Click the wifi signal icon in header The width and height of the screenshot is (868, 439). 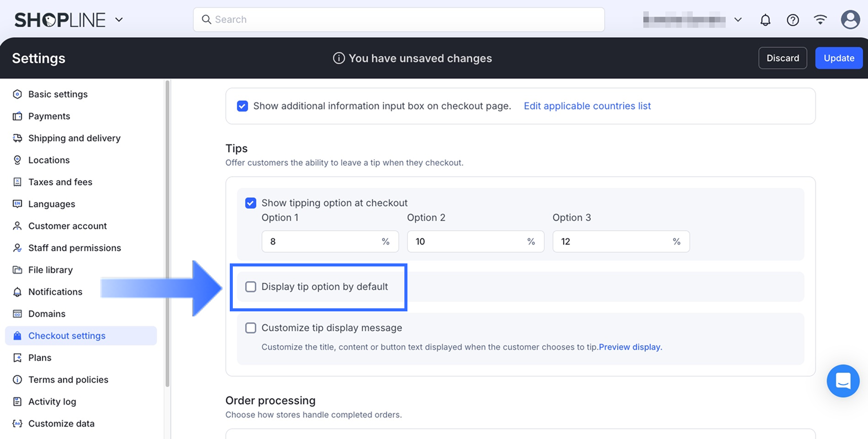[820, 20]
